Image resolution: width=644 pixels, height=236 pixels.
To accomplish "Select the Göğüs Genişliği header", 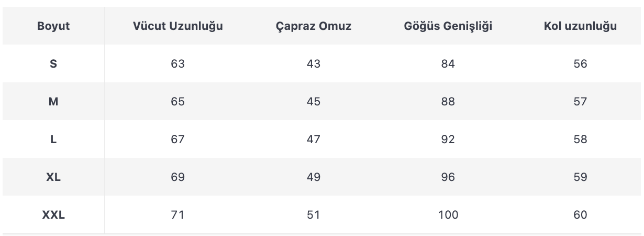I will pyautogui.click(x=448, y=26).
